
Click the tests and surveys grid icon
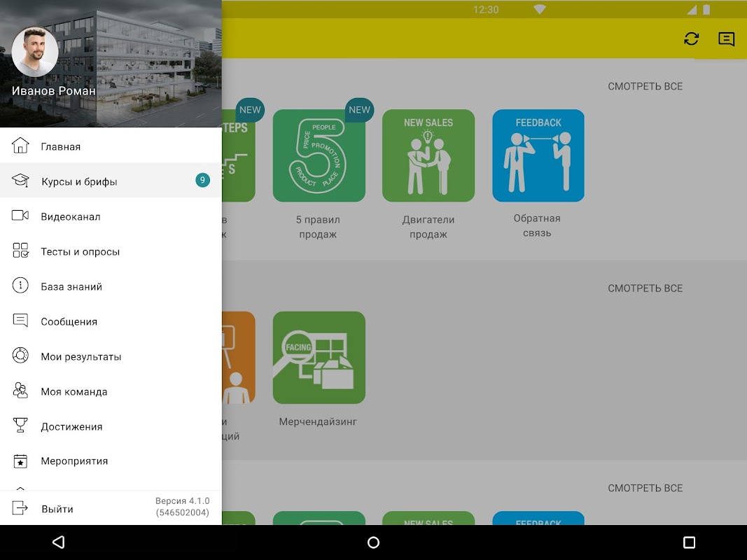(x=20, y=251)
